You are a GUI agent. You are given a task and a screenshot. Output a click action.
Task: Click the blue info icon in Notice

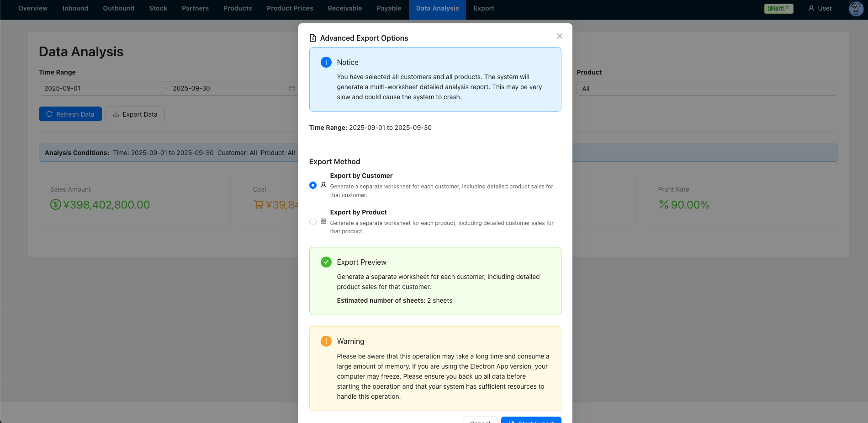click(326, 62)
